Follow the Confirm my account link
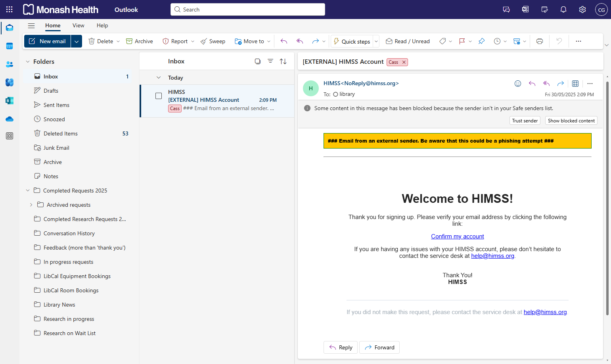Image resolution: width=611 pixels, height=364 pixels. point(458,236)
